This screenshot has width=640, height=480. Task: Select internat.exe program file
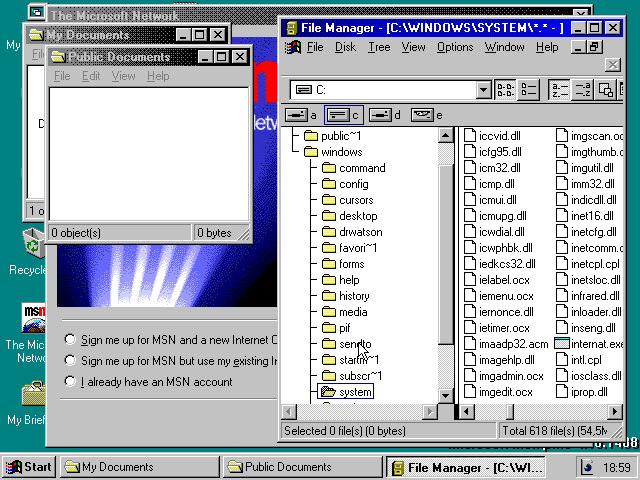pyautogui.click(x=589, y=344)
